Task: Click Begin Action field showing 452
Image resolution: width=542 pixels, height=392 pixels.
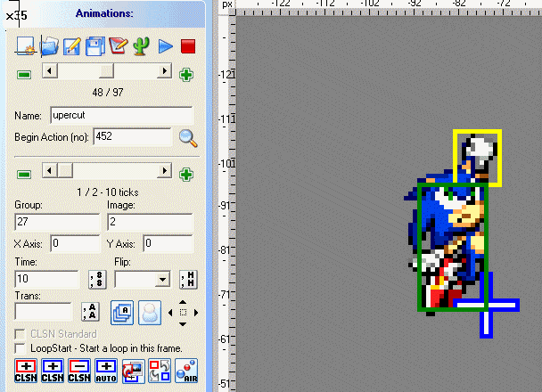Action: pyautogui.click(x=133, y=136)
